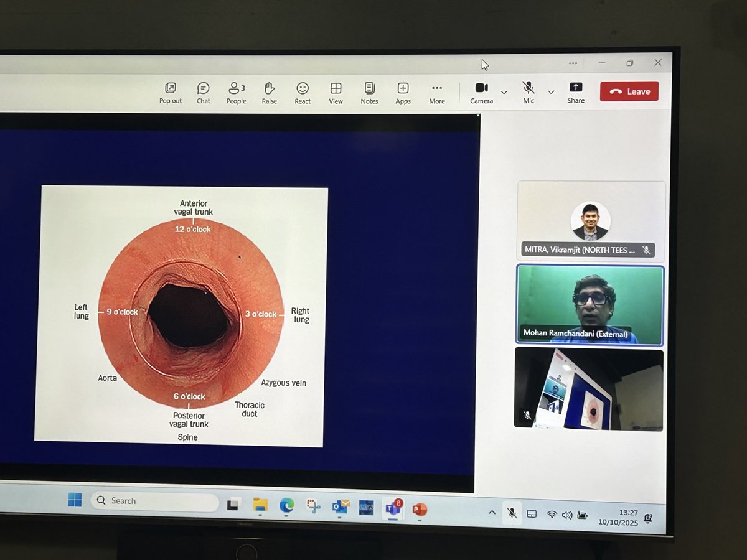Viewport: 747px width, 560px height.
Task: Select the muted self-view video tile
Action: point(588,390)
